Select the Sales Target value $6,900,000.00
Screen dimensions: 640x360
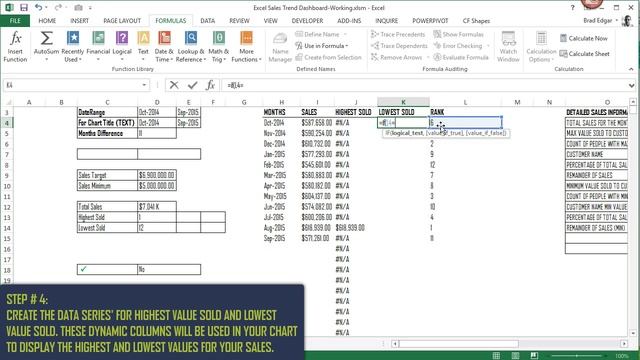(157, 175)
